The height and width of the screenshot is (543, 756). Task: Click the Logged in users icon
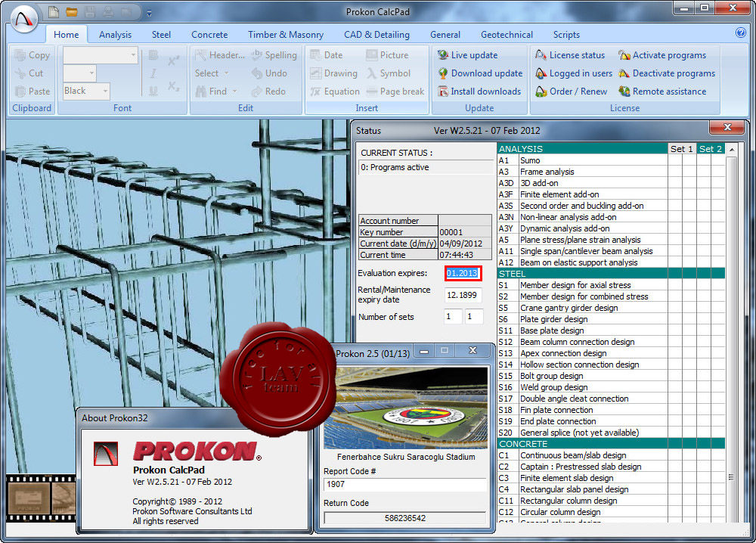coord(541,73)
